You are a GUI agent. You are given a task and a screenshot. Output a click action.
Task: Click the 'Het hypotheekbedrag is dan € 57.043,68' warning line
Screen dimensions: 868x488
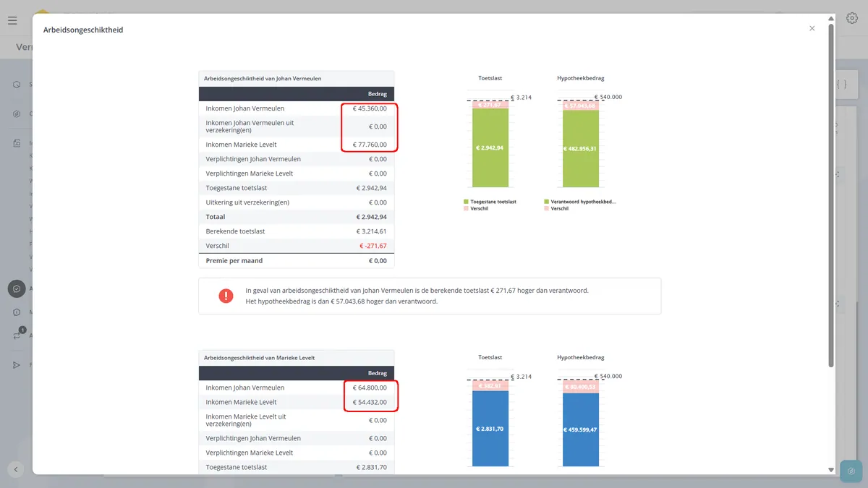point(341,301)
